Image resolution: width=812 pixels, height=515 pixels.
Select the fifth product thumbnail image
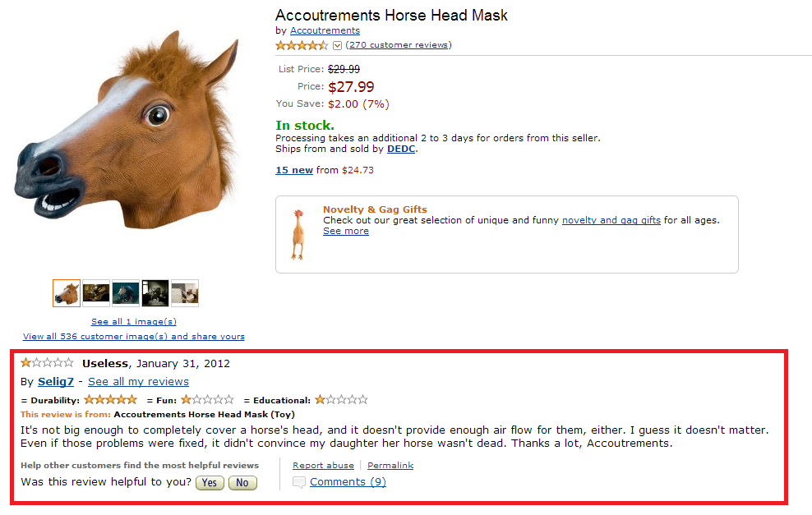click(185, 293)
